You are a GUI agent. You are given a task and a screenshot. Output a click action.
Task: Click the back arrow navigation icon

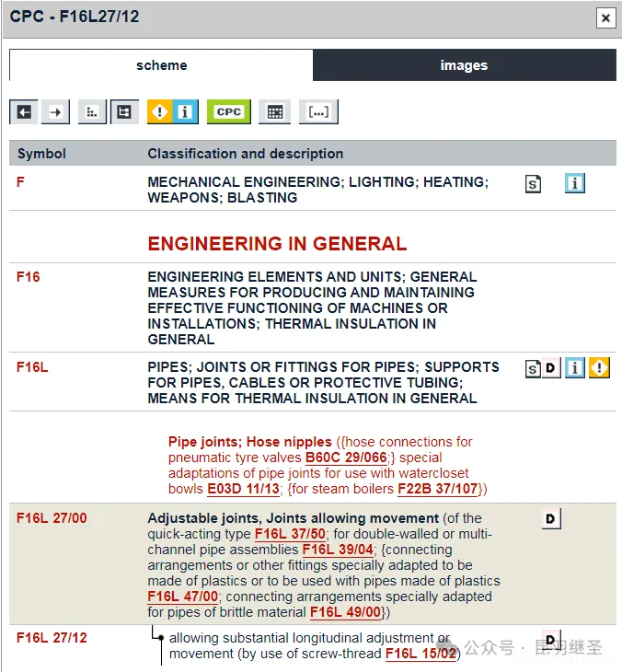coord(25,112)
